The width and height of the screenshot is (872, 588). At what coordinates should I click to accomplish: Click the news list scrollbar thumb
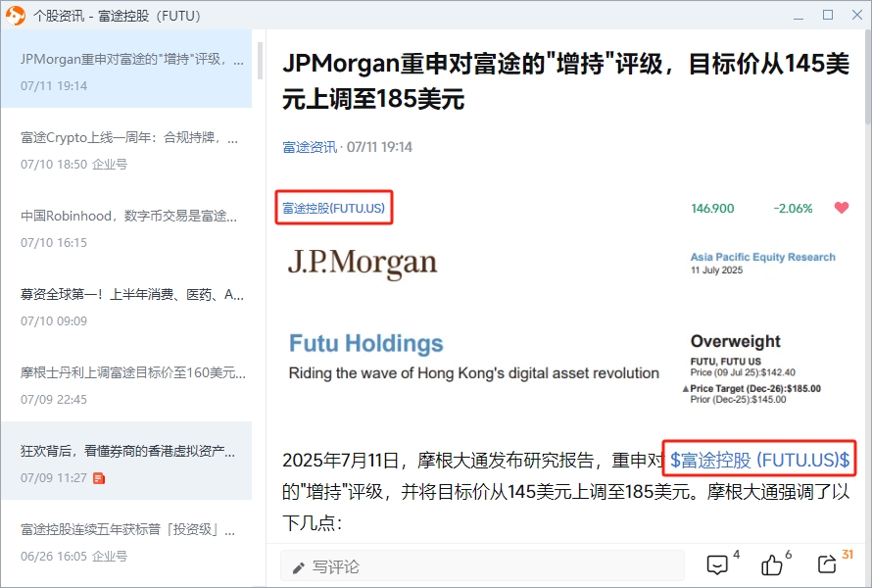tap(260, 61)
